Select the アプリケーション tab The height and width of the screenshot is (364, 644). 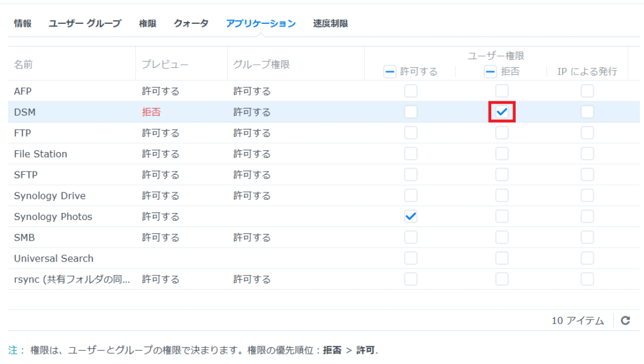(261, 23)
